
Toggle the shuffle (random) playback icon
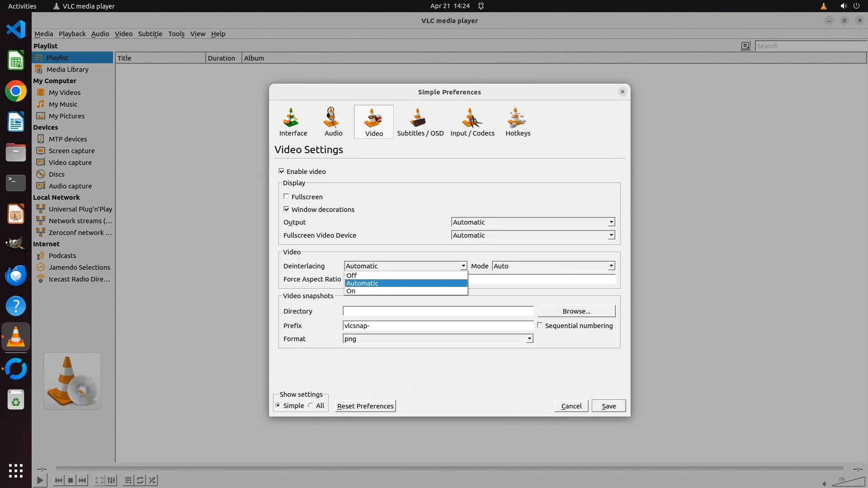tap(152, 480)
